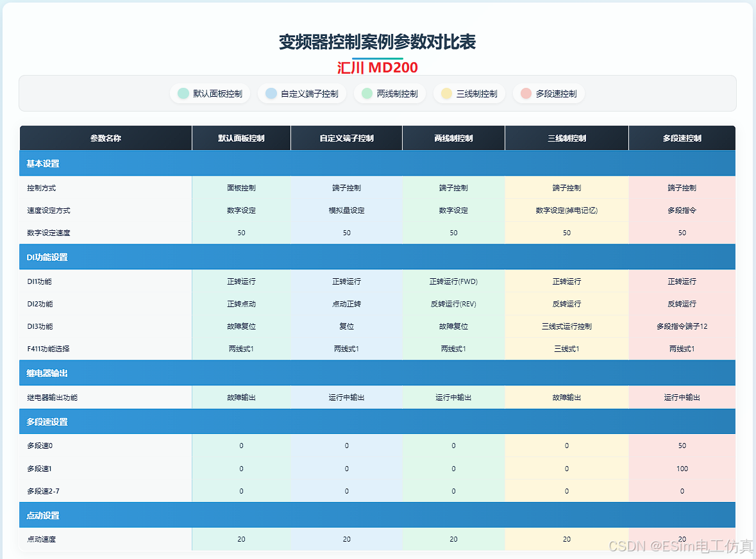The height and width of the screenshot is (559, 756).
Task: Click the 三线制控制 table column header
Action: coord(567,138)
